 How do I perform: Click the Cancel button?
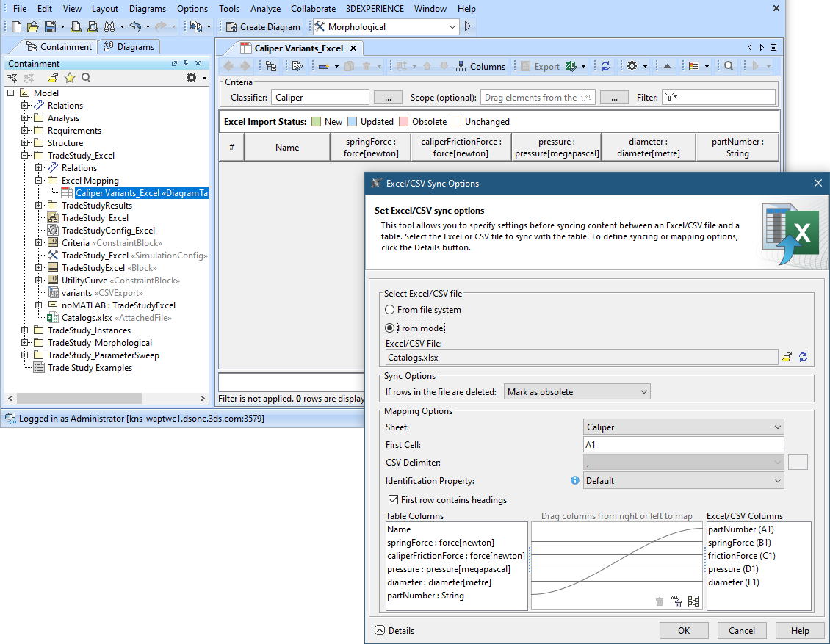coord(741,630)
